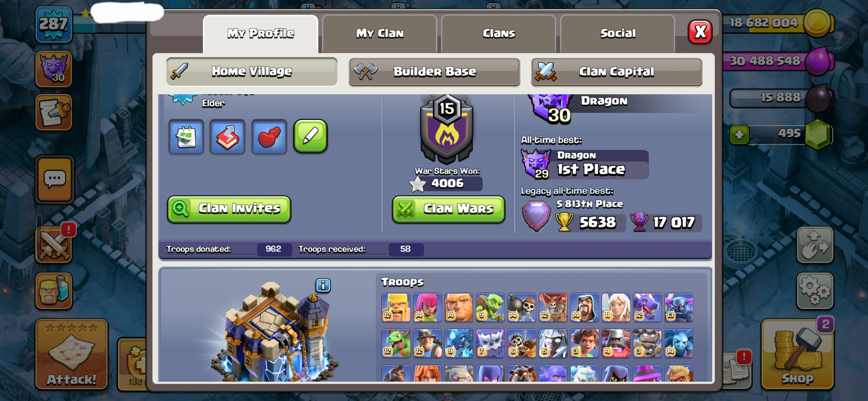Screen dimensions: 868x401
Task: Click the green plus gems button
Action: point(739,135)
